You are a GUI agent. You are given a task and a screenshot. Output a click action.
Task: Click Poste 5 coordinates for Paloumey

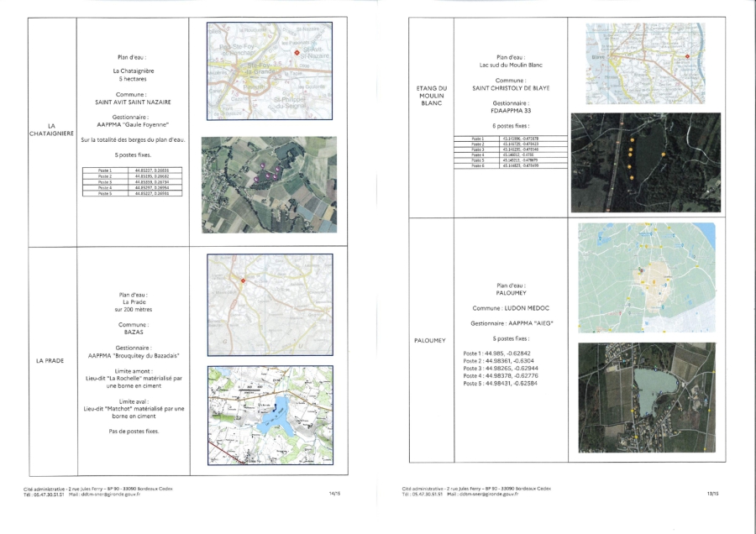[x=499, y=383]
